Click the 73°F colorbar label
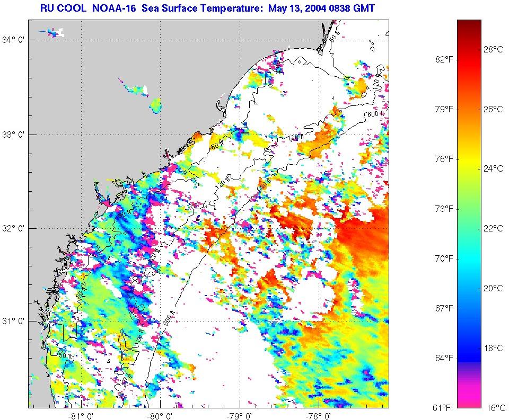The height and width of the screenshot is (420, 509). pyautogui.click(x=444, y=209)
